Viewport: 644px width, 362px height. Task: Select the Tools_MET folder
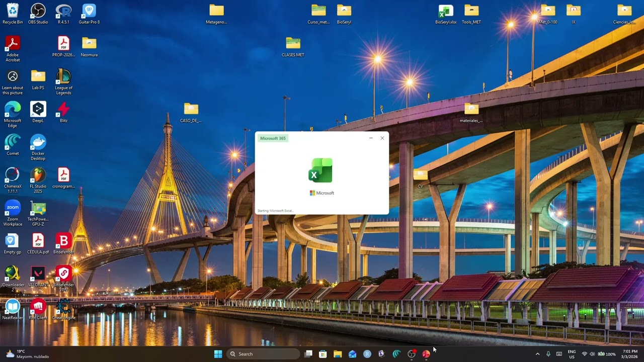pos(471,14)
